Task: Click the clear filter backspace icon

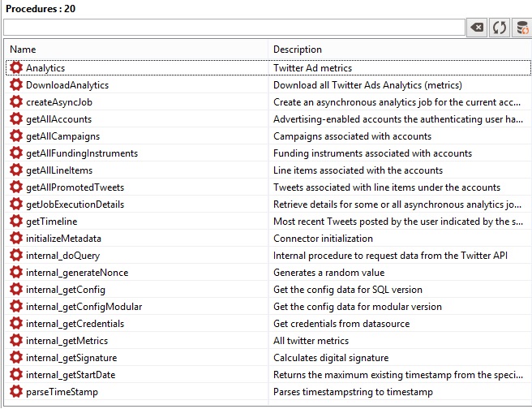Action: tap(478, 28)
